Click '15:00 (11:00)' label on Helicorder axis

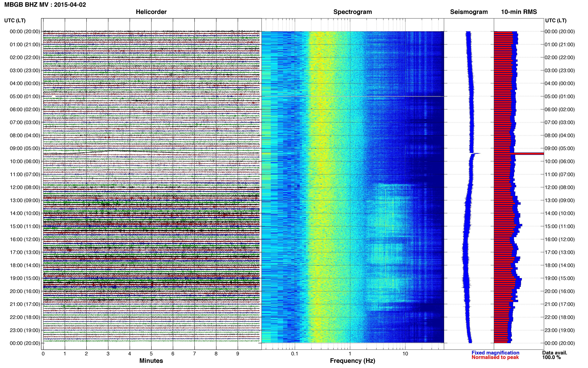coord(25,226)
